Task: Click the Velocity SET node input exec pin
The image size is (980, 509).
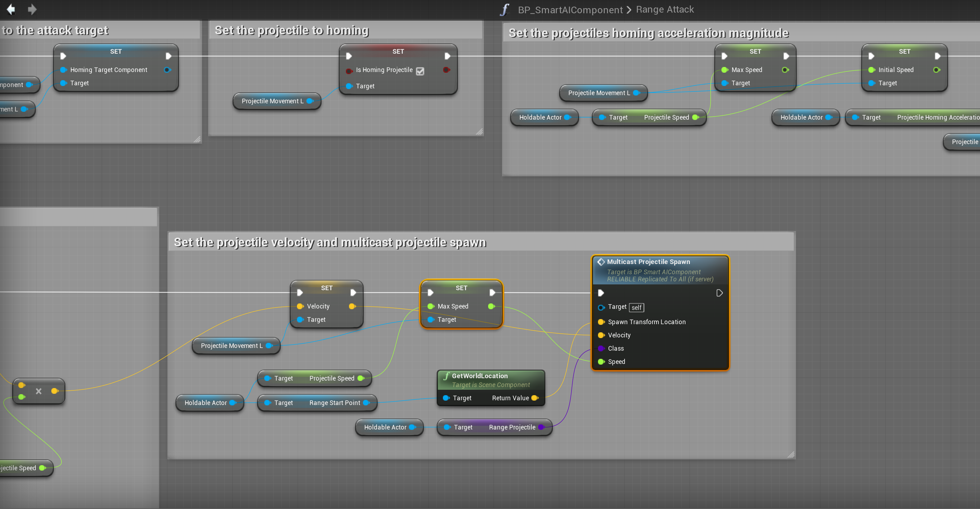Action: pos(300,293)
